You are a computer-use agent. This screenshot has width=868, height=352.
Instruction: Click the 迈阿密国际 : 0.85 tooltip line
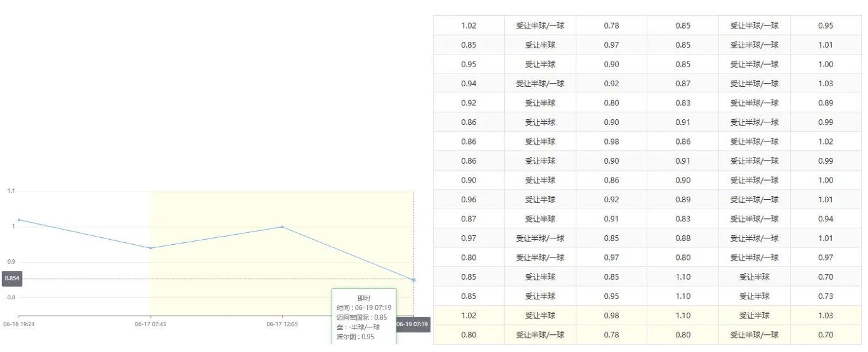pos(362,317)
